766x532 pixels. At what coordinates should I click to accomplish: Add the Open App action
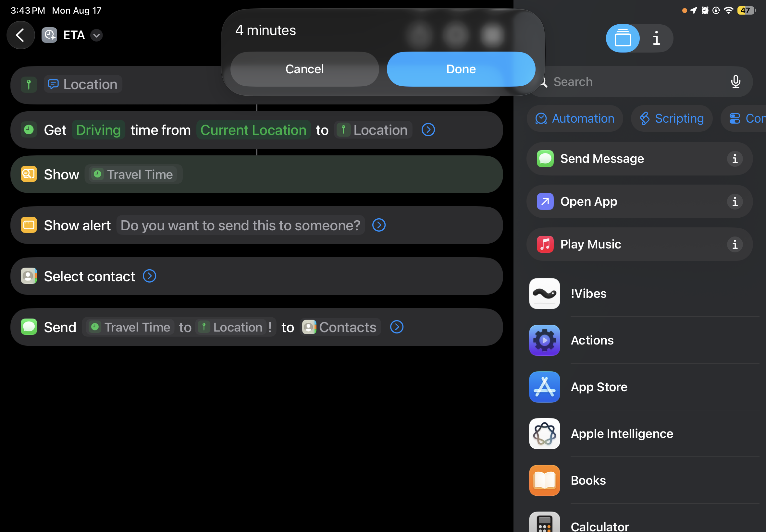pos(639,202)
